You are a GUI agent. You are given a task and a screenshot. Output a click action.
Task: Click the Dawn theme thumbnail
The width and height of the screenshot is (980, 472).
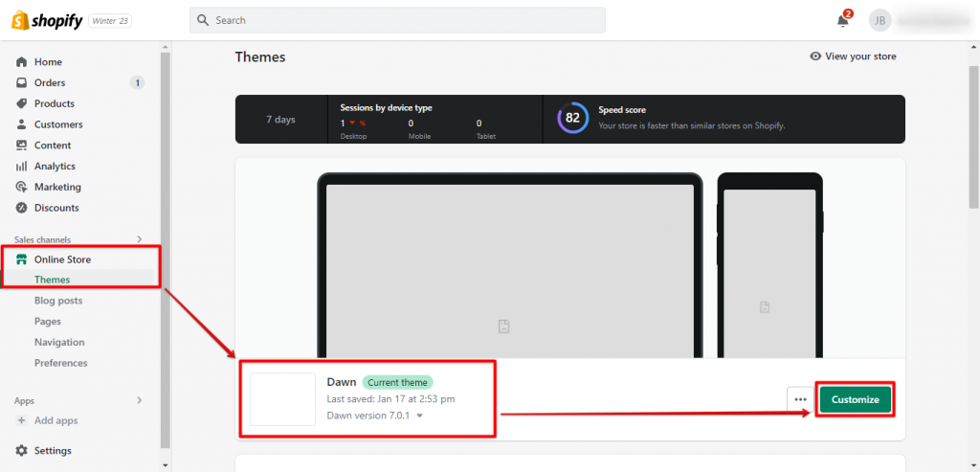point(283,399)
